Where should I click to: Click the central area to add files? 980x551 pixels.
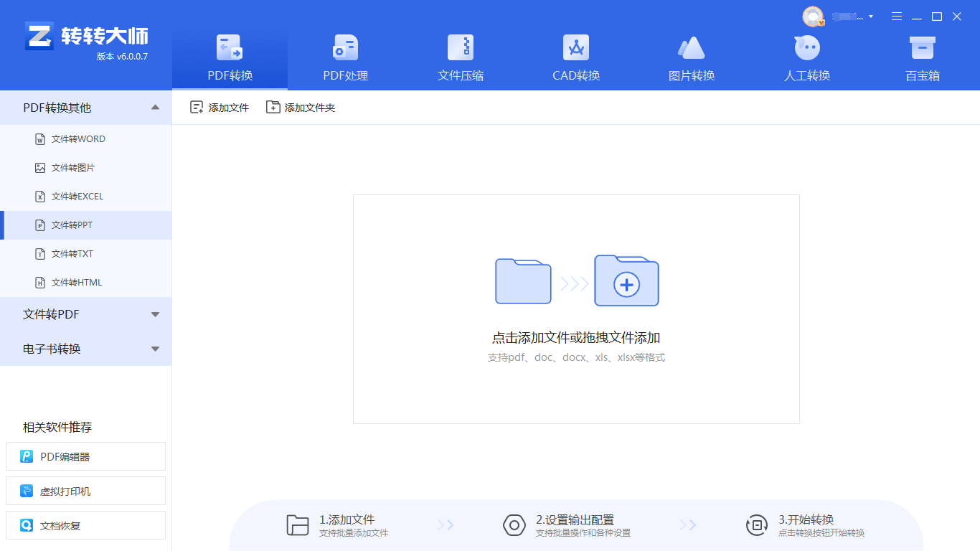pyautogui.click(x=575, y=309)
